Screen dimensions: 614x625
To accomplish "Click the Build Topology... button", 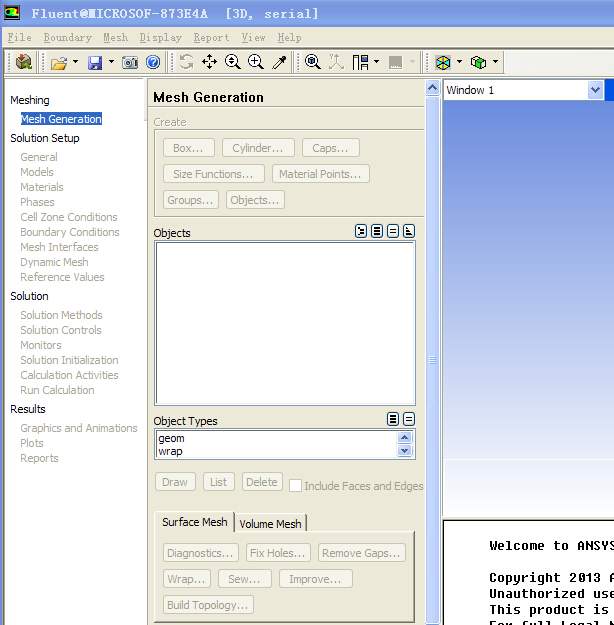I will (x=208, y=605).
